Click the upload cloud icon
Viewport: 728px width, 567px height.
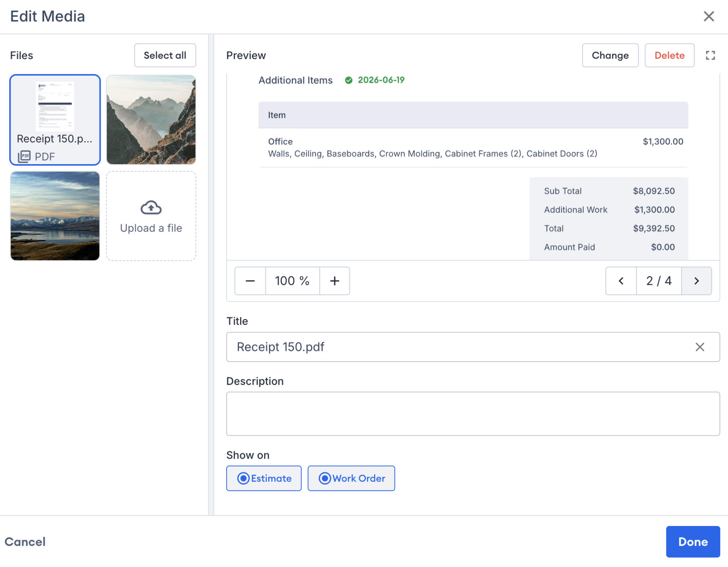[x=151, y=208]
